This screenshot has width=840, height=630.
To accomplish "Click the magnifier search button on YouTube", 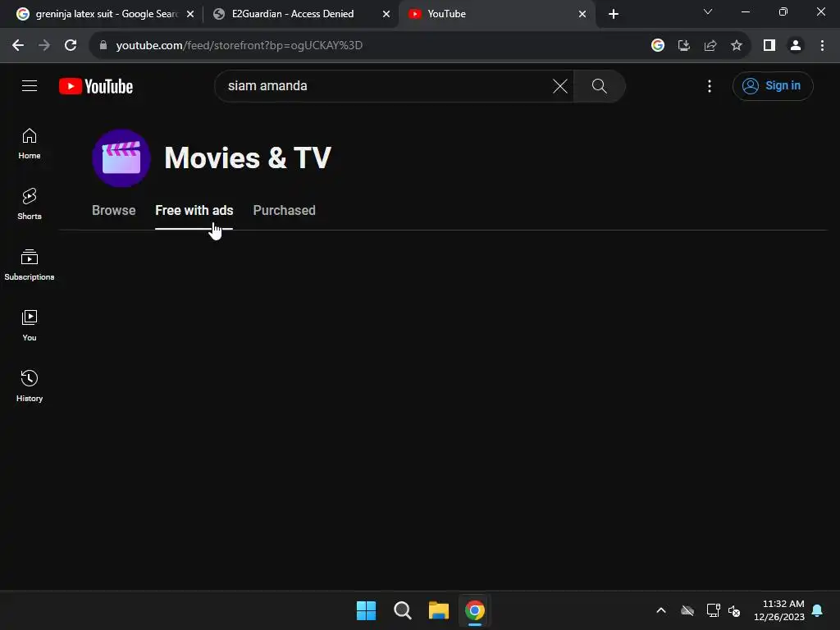I will (x=599, y=85).
